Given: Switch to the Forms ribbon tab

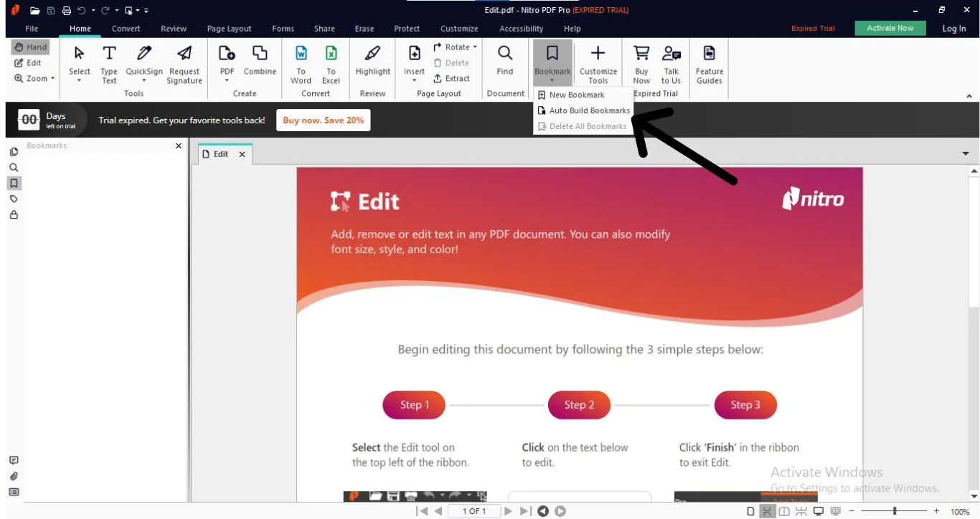Looking at the screenshot, I should [x=283, y=29].
